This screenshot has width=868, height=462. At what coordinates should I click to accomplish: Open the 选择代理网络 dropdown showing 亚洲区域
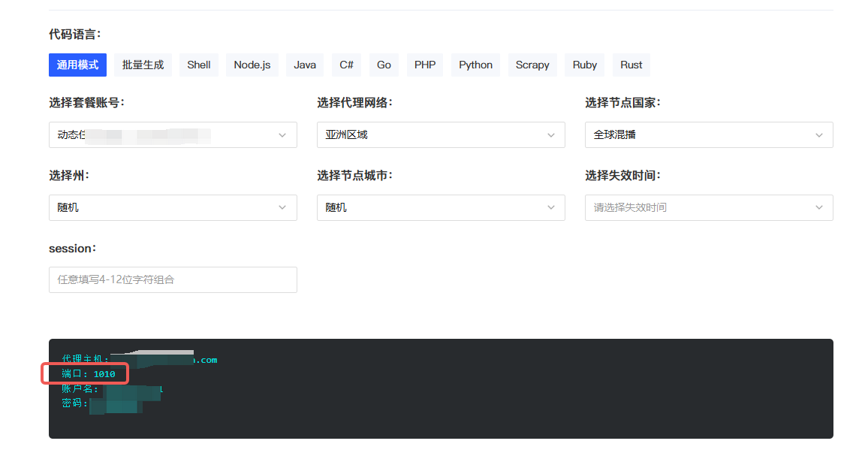coord(441,134)
